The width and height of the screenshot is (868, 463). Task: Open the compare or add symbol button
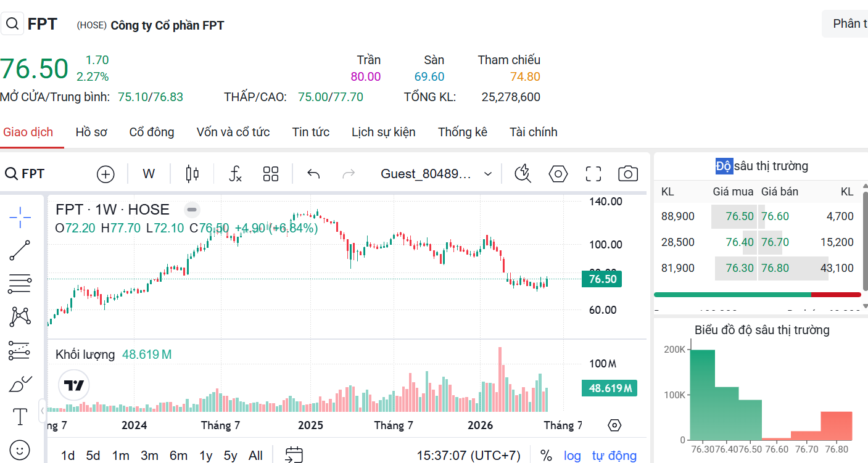coord(105,174)
